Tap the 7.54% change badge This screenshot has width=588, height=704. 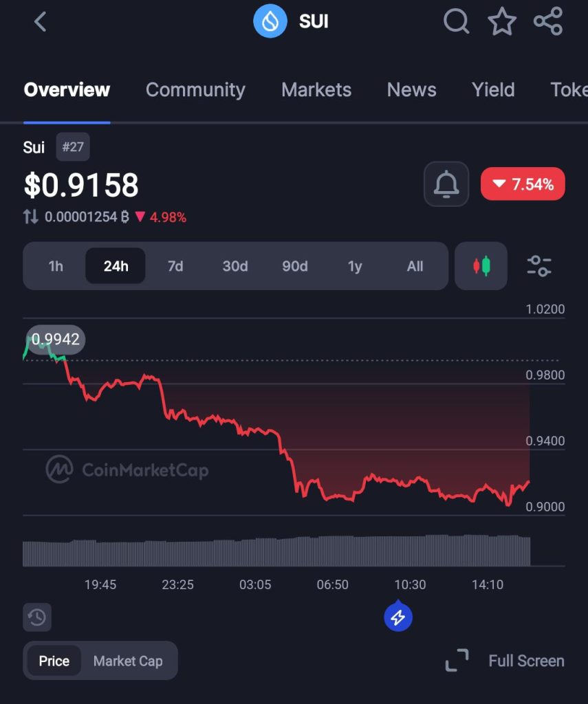click(523, 184)
